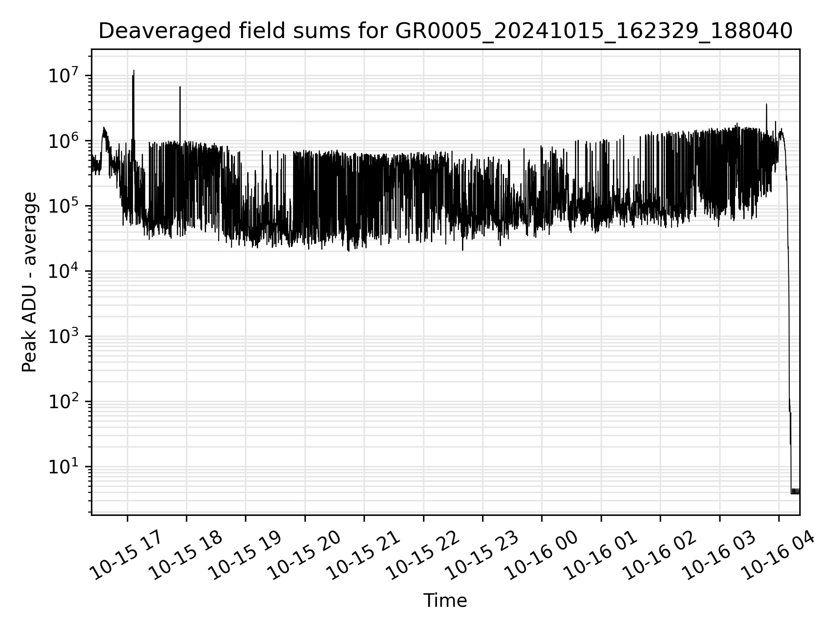Click the x-axis tick label '10-15 19'

point(244,556)
